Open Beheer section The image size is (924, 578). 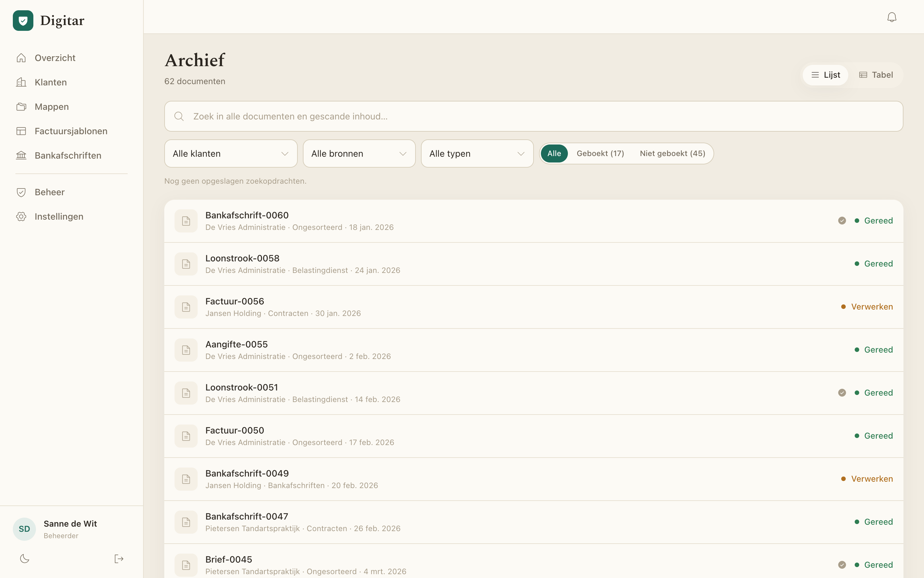tap(72, 192)
